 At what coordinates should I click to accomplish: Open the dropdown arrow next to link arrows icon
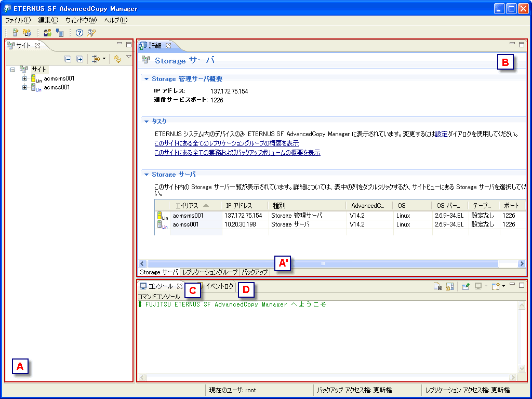point(104,59)
